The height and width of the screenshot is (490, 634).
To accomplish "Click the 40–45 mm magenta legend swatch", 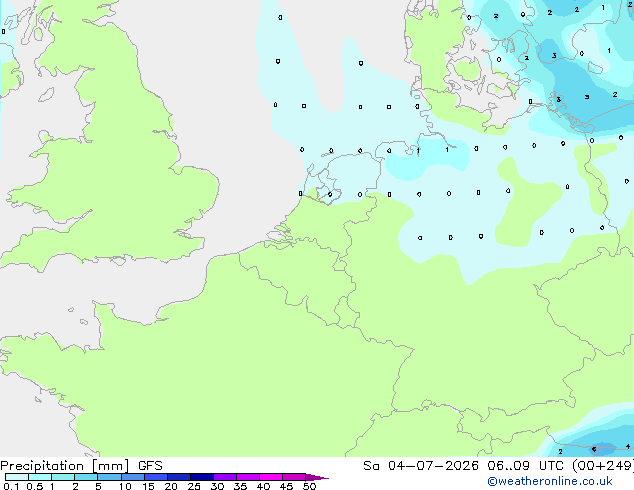I will pos(271,477).
